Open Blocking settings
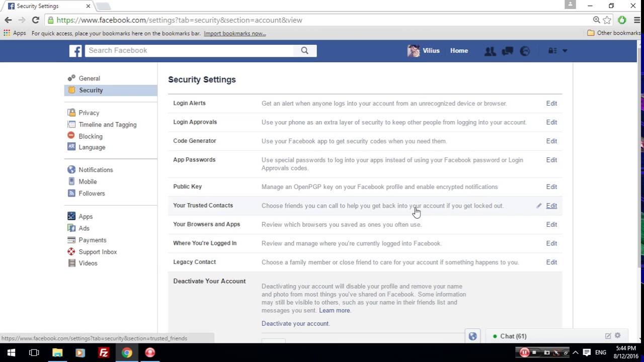This screenshot has width=644, height=362. click(x=90, y=136)
